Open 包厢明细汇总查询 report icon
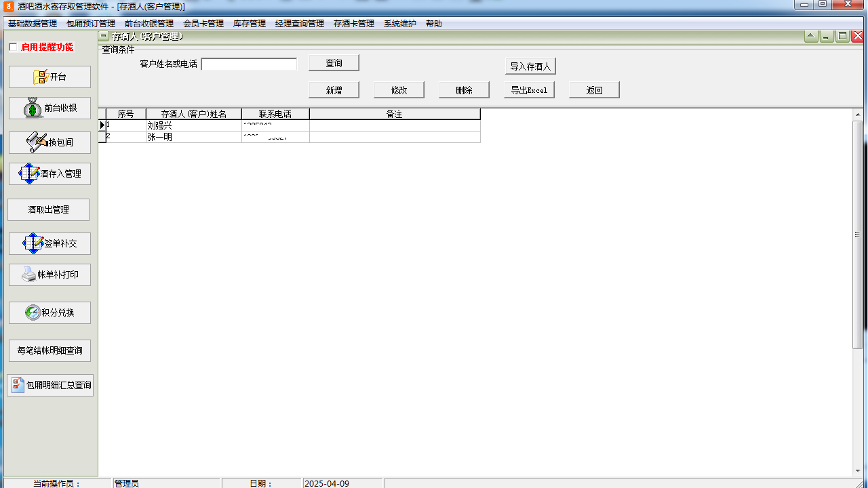 click(18, 385)
